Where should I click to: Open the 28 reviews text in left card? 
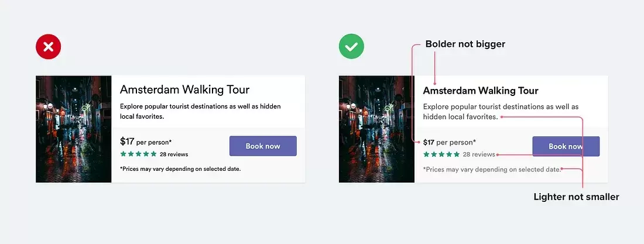coord(174,154)
